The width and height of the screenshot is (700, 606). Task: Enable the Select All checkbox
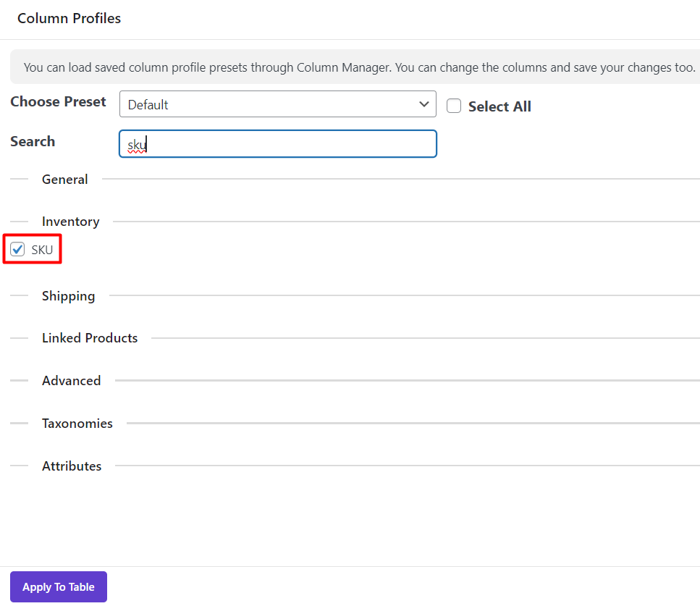(x=454, y=106)
